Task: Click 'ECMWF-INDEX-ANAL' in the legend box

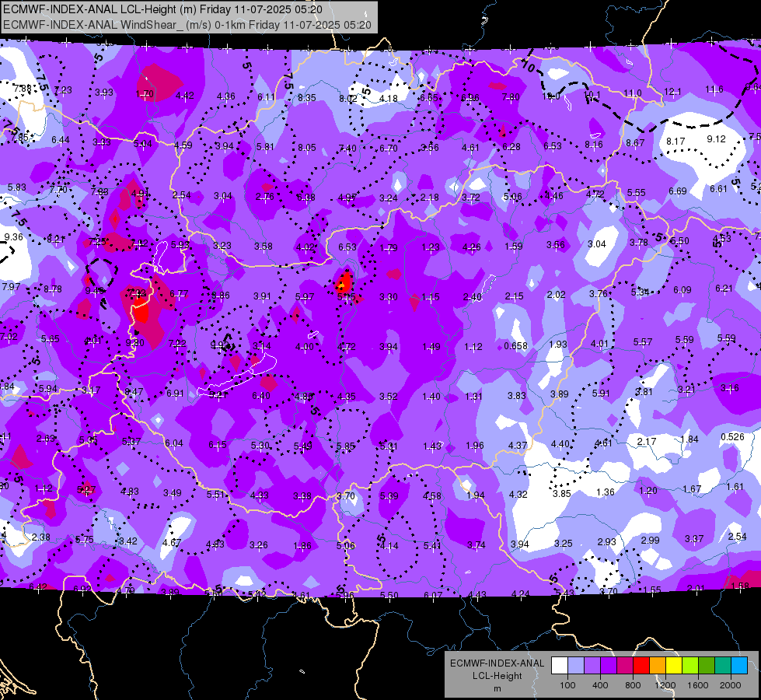Action: tap(497, 663)
